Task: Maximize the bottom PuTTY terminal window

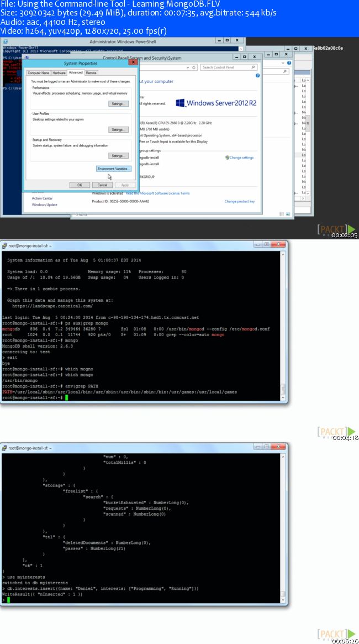Action: 267,447
